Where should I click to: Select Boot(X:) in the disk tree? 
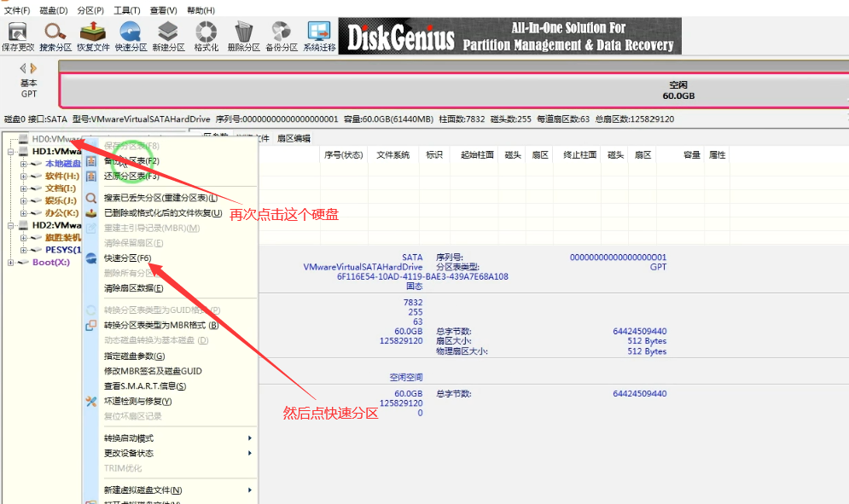(x=51, y=262)
